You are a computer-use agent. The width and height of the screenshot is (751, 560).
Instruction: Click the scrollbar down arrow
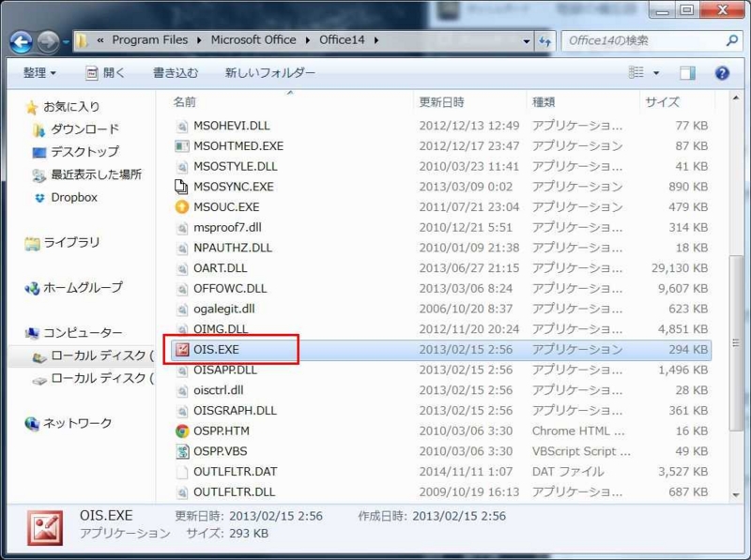(736, 495)
